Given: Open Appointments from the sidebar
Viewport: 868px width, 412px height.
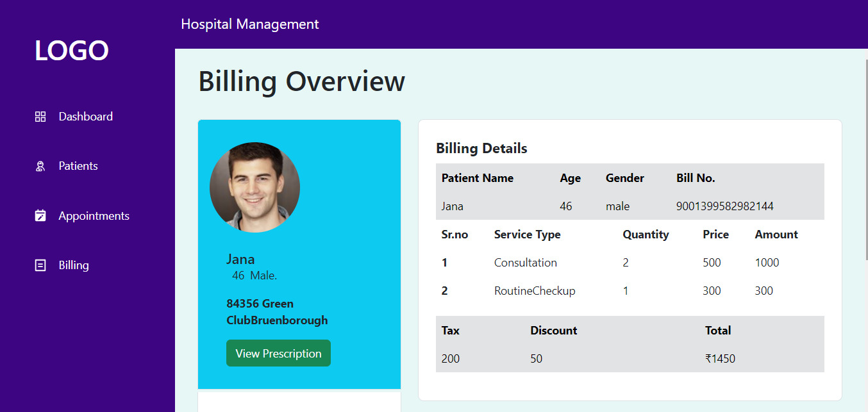Looking at the screenshot, I should [94, 216].
